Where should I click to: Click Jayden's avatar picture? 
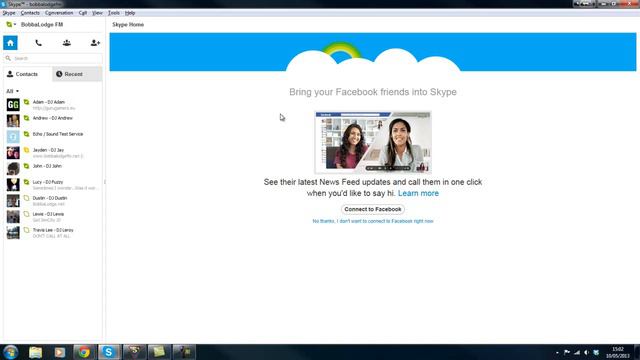click(13, 153)
